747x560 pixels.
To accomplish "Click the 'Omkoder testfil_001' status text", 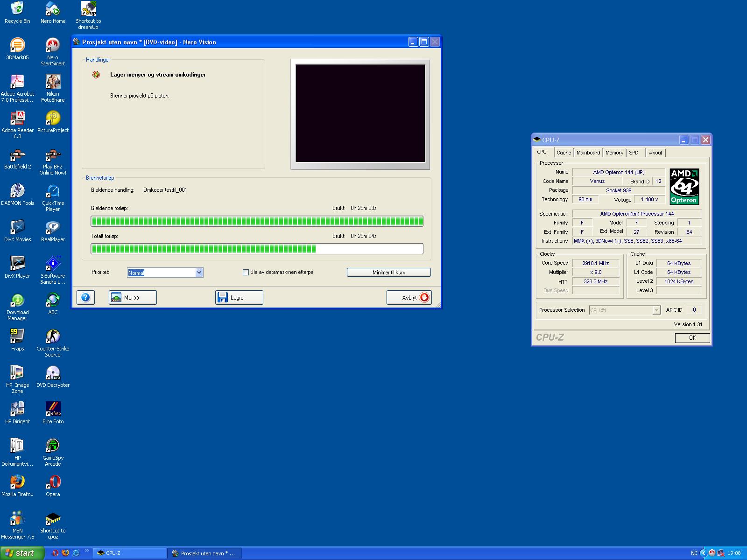I will pyautogui.click(x=165, y=190).
